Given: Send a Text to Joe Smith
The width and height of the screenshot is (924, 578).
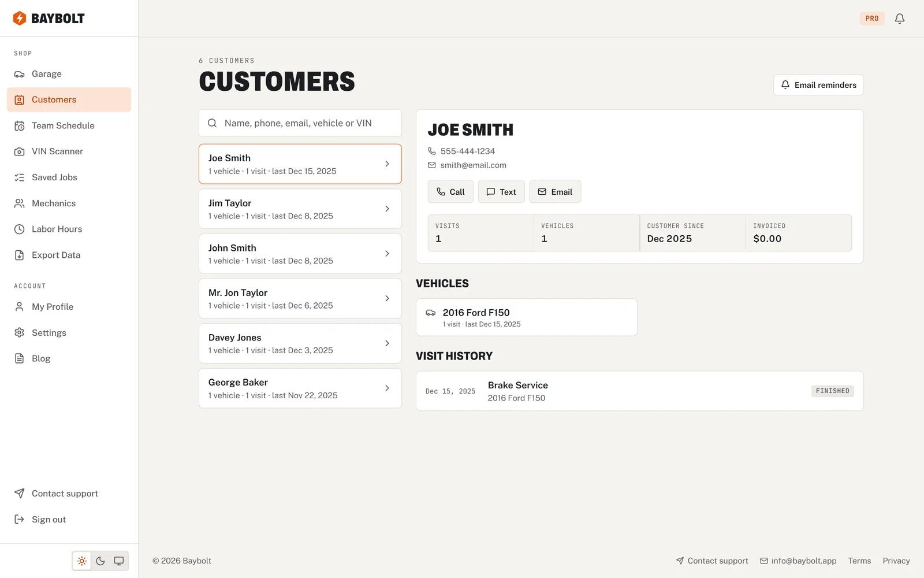Looking at the screenshot, I should (x=501, y=192).
